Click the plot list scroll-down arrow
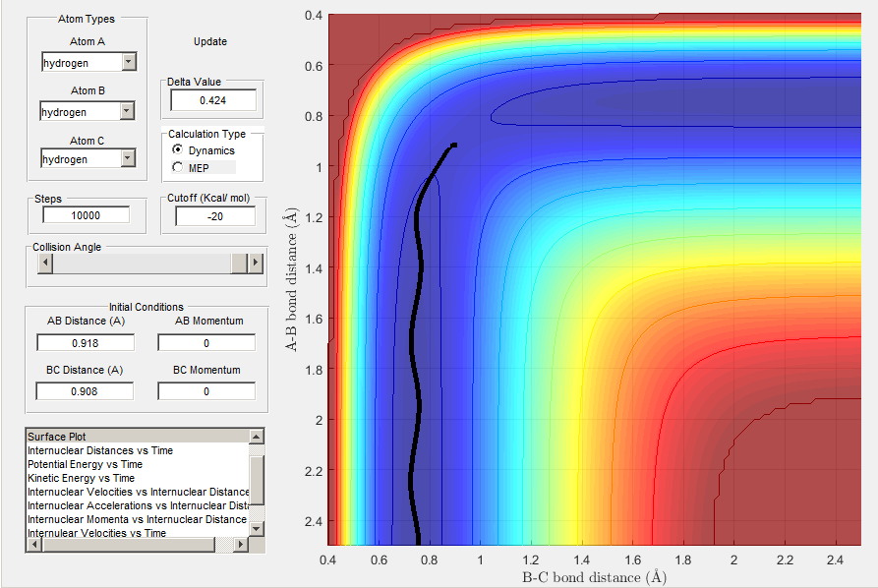The width and height of the screenshot is (878, 588). 256,528
